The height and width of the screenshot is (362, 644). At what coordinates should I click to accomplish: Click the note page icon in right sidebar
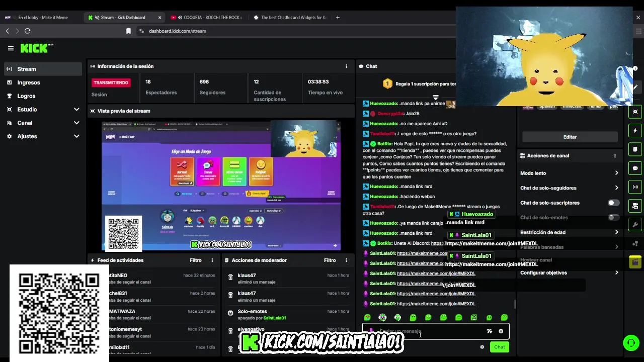(x=635, y=149)
